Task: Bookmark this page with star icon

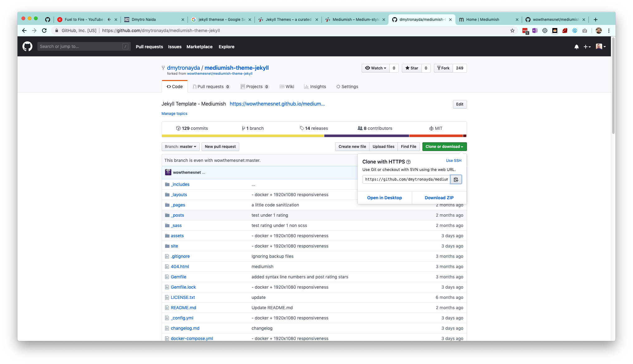Action: tap(512, 31)
